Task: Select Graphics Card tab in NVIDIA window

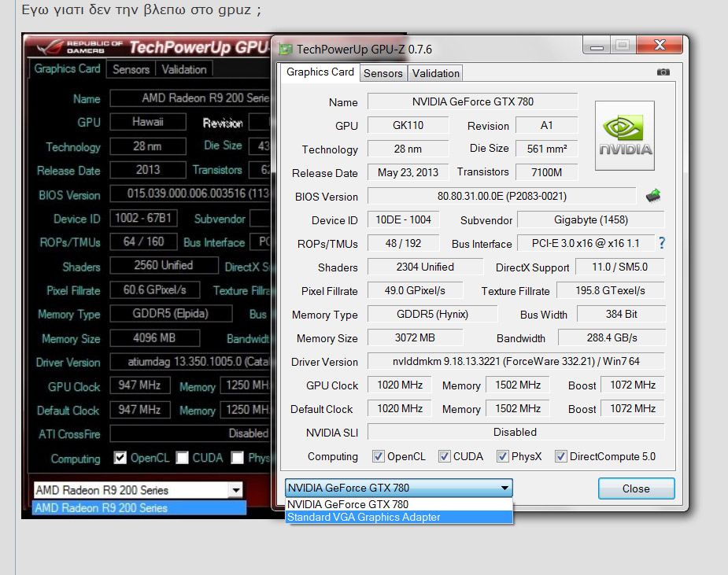Action: pos(320,72)
